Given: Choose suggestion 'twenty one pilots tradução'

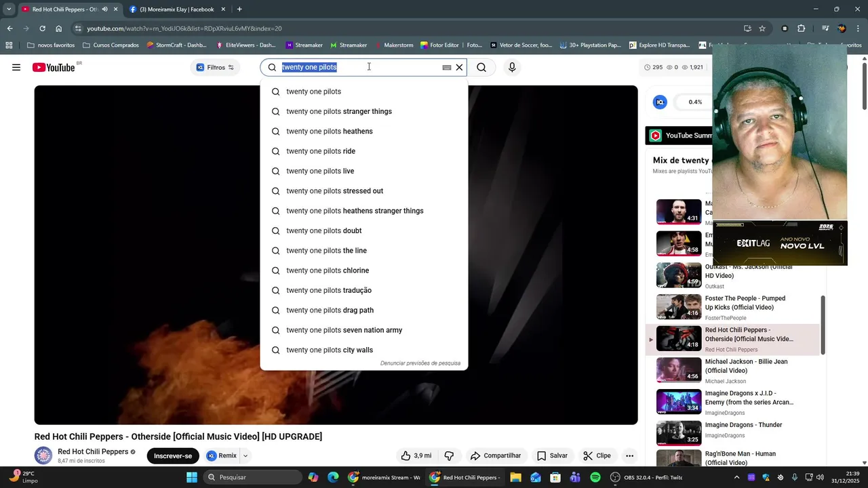Looking at the screenshot, I should pyautogui.click(x=364, y=290).
